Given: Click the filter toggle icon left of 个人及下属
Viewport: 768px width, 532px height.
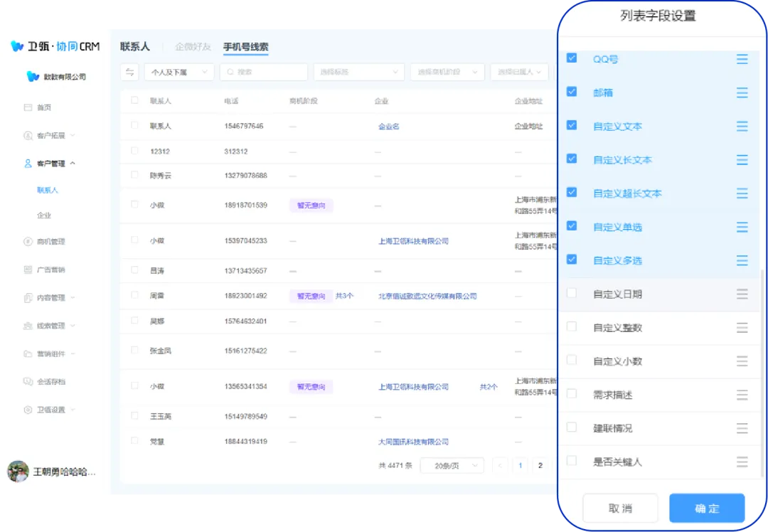Looking at the screenshot, I should click(129, 72).
